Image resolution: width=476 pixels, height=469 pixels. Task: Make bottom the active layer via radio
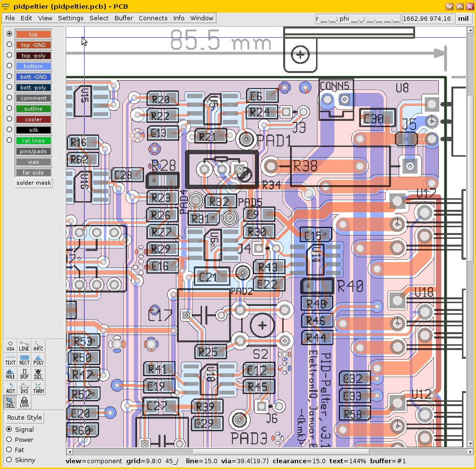point(9,66)
